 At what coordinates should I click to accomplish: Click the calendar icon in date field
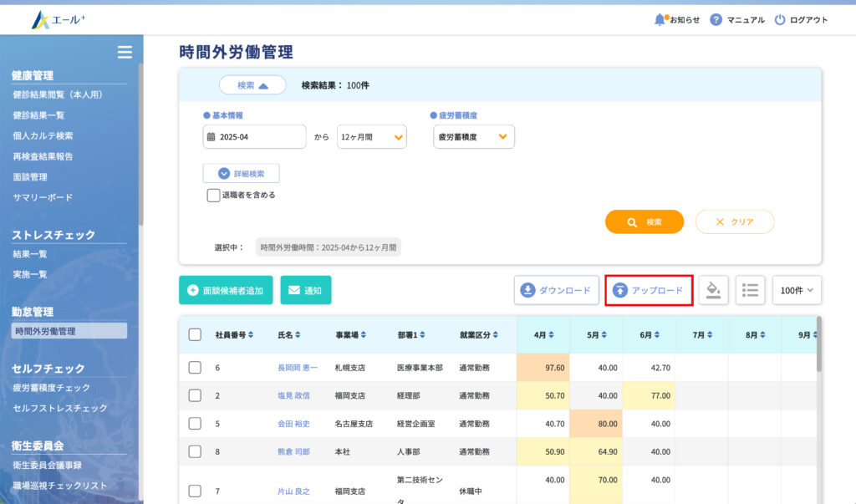click(x=210, y=137)
